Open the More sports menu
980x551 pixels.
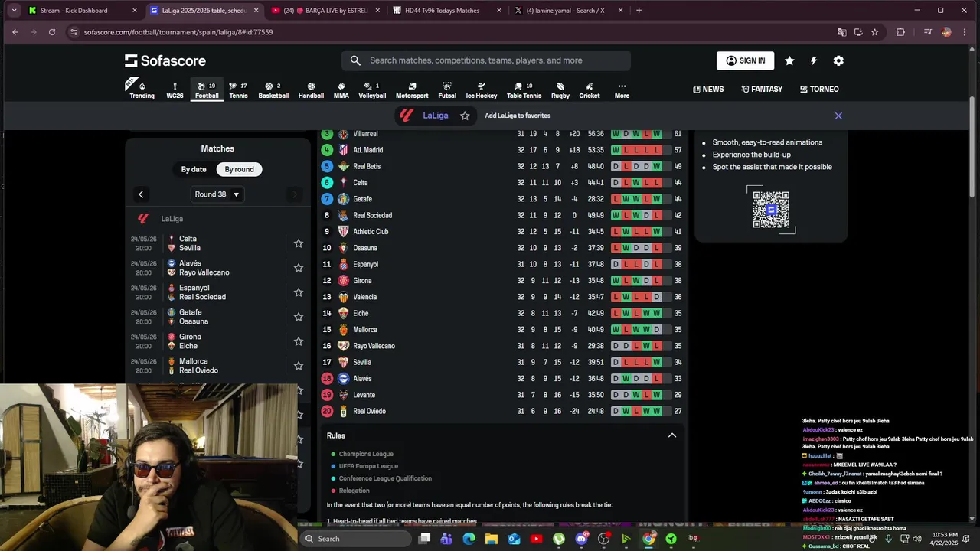point(622,90)
